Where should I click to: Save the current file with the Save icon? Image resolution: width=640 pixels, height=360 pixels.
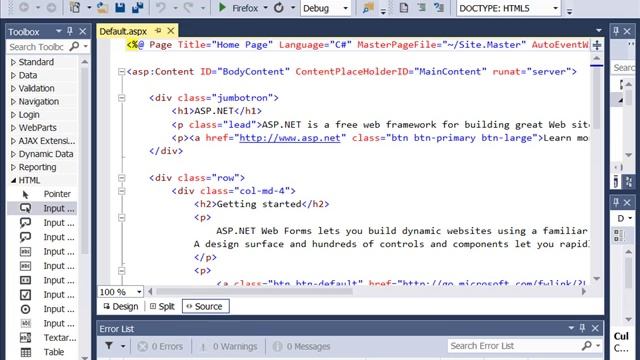[x=120, y=7]
